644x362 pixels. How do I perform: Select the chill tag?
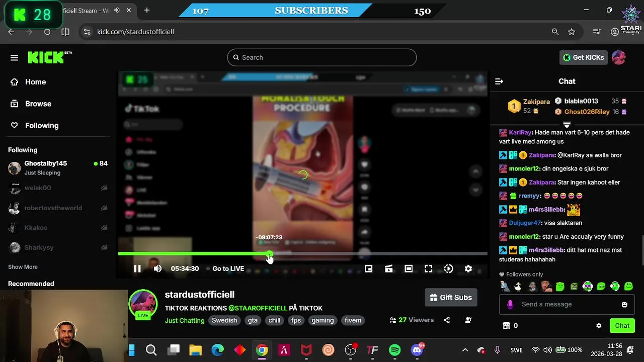274,320
